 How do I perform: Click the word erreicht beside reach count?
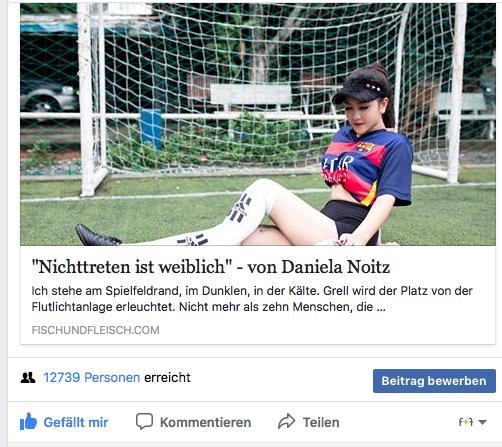167,378
